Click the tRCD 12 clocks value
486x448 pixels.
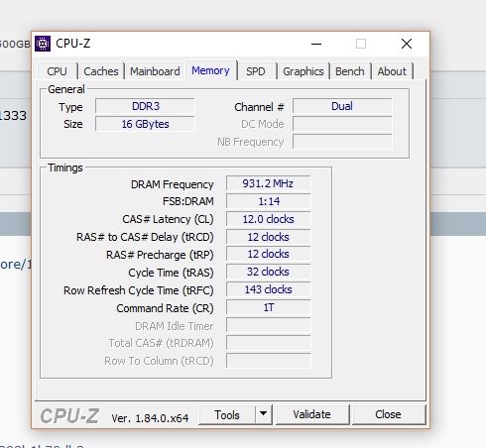point(268,237)
